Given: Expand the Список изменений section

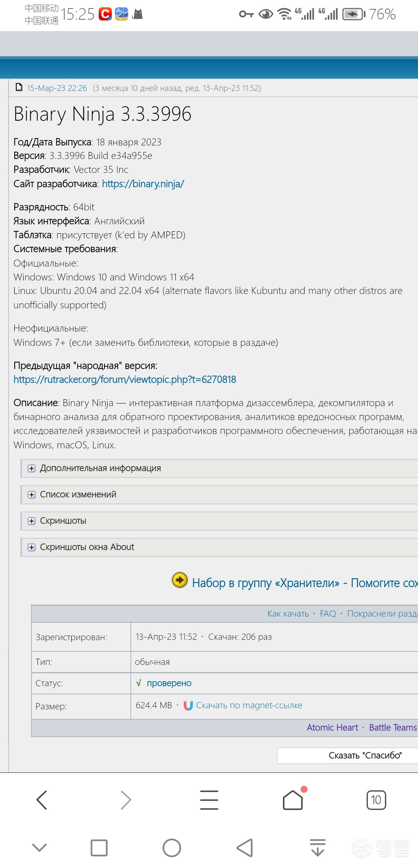Looking at the screenshot, I should click(x=32, y=495).
